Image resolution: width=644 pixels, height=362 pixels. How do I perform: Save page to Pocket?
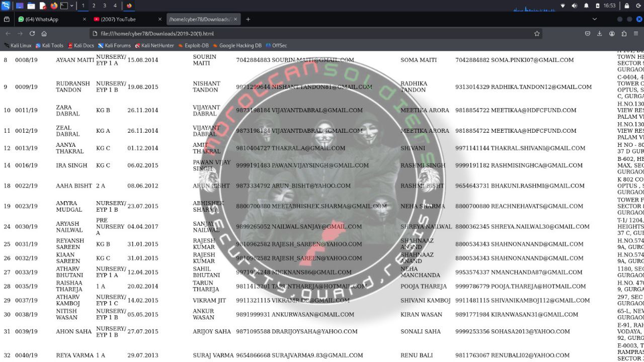[587, 34]
